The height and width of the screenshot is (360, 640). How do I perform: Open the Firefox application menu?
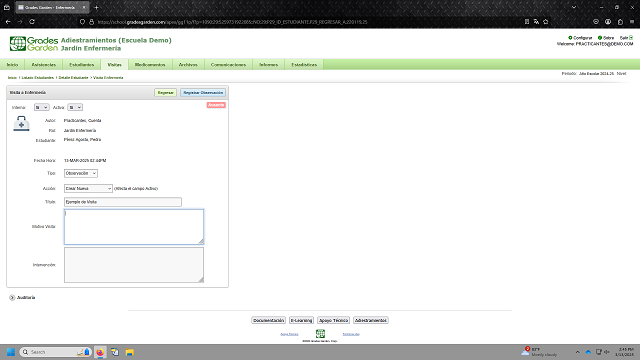pos(632,22)
